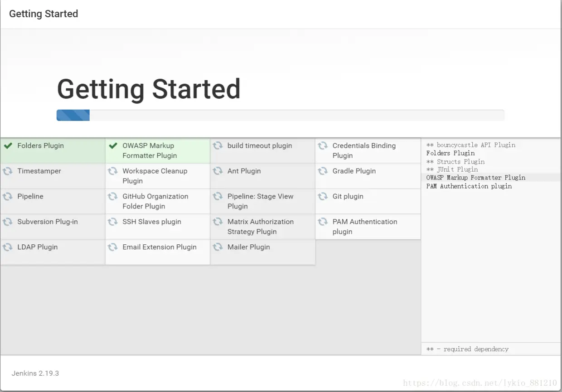Click the LDAP Plugin label
The height and width of the screenshot is (392, 562).
pos(37,247)
